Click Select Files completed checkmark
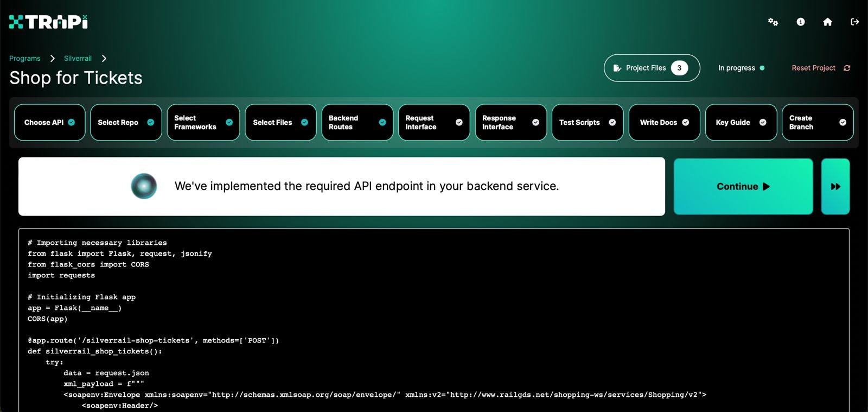The width and height of the screenshot is (868, 412). [x=304, y=122]
